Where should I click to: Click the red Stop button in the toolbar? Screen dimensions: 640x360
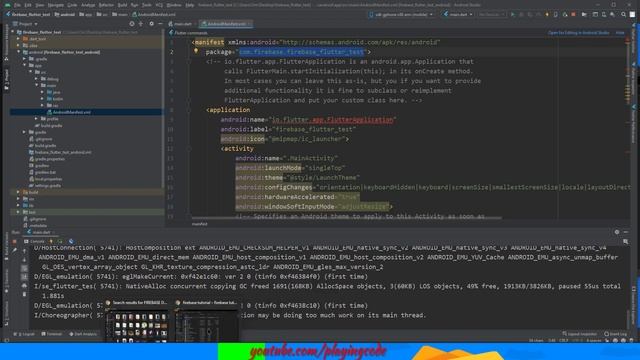(x=573, y=14)
